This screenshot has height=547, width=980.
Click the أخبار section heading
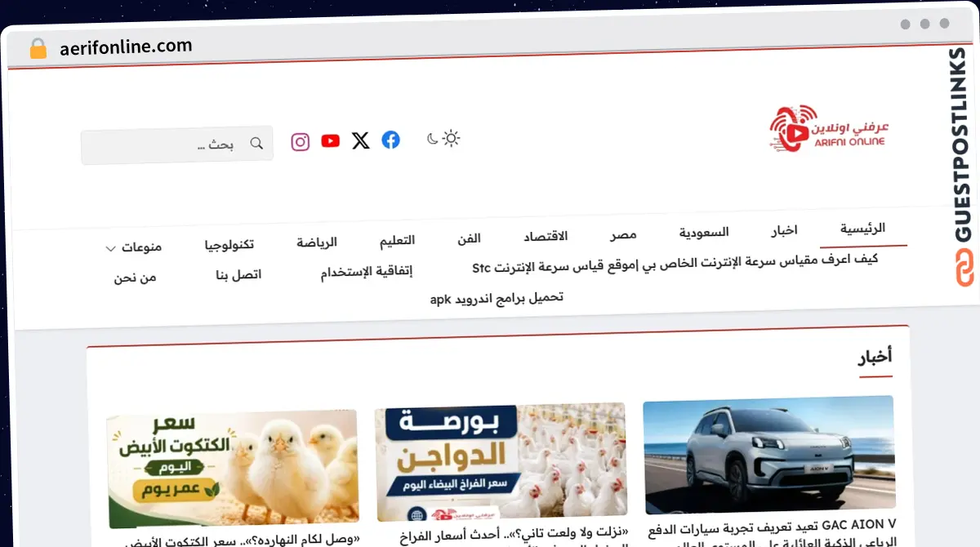(x=875, y=357)
